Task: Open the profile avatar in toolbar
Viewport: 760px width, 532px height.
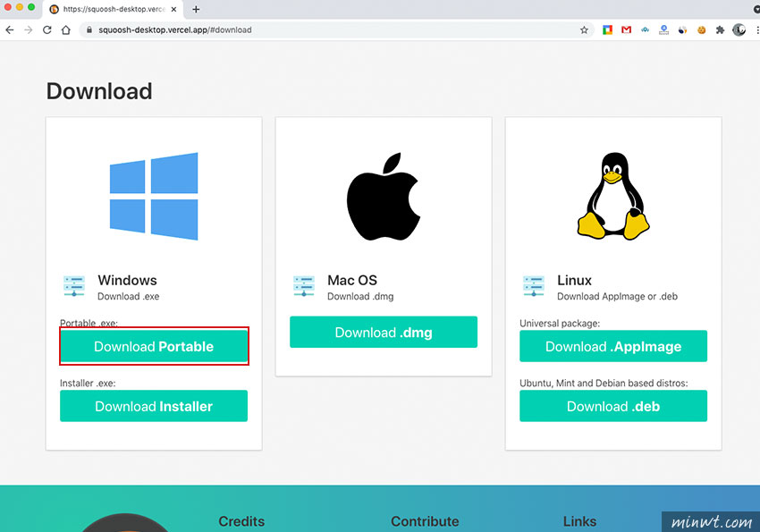Action: pyautogui.click(x=739, y=30)
